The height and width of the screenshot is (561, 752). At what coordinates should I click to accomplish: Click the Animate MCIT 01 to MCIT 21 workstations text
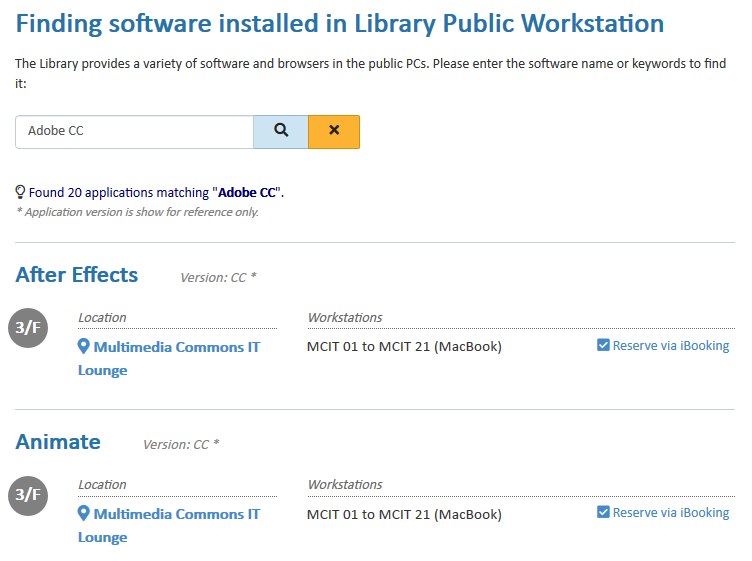[404, 514]
